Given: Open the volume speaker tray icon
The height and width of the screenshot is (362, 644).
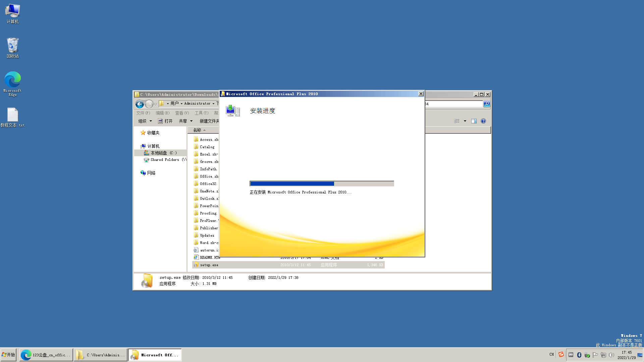Looking at the screenshot, I should click(611, 355).
